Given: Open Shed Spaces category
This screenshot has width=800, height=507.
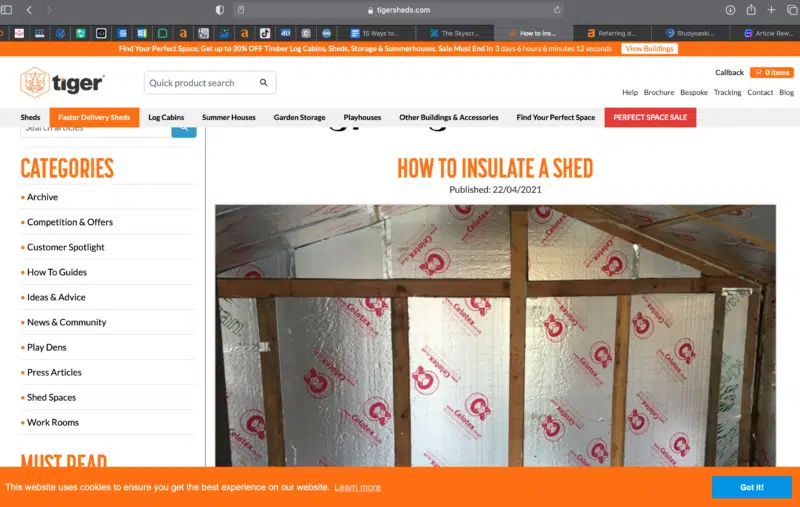Looking at the screenshot, I should click(x=51, y=397).
